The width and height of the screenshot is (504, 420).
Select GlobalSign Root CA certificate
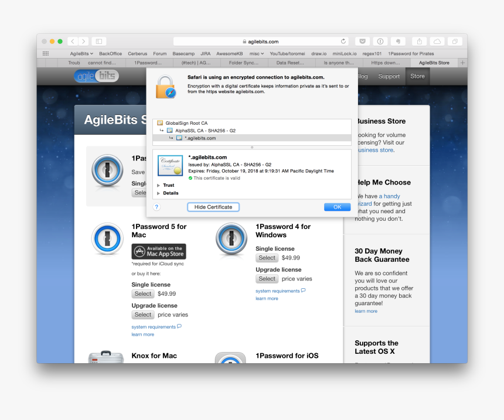pos(252,123)
